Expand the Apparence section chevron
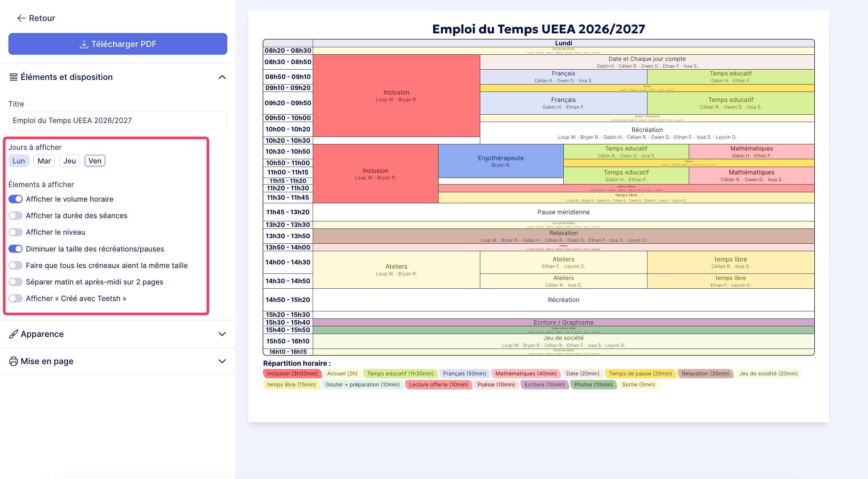The image size is (868, 479). point(222,334)
